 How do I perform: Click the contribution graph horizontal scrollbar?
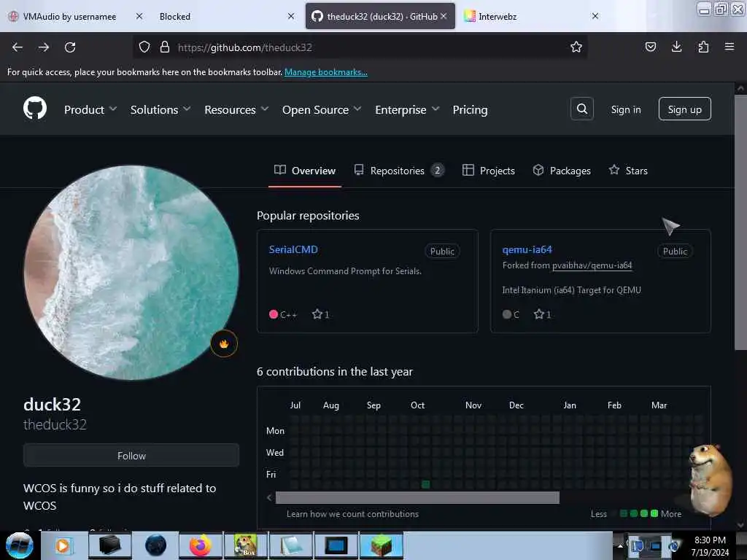click(x=417, y=497)
